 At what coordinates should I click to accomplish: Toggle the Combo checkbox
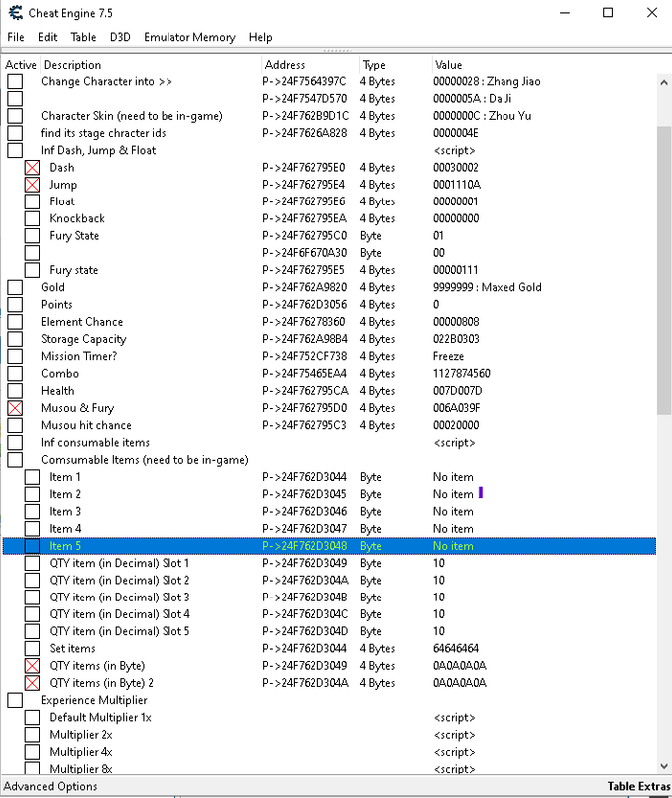pos(15,373)
